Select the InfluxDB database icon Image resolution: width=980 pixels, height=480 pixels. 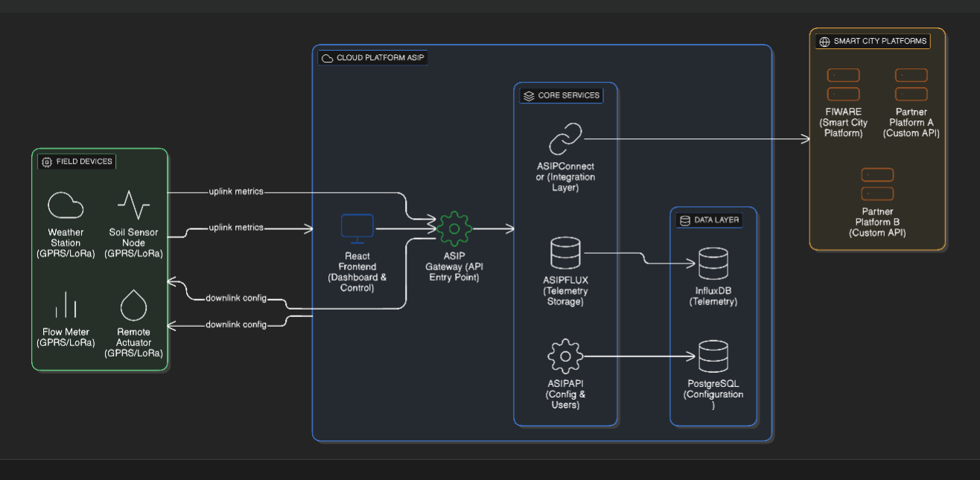coord(713,264)
